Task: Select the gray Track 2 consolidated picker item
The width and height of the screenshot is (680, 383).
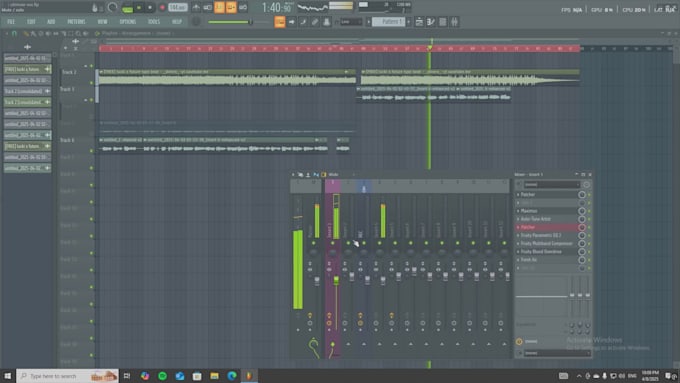Action: point(27,91)
